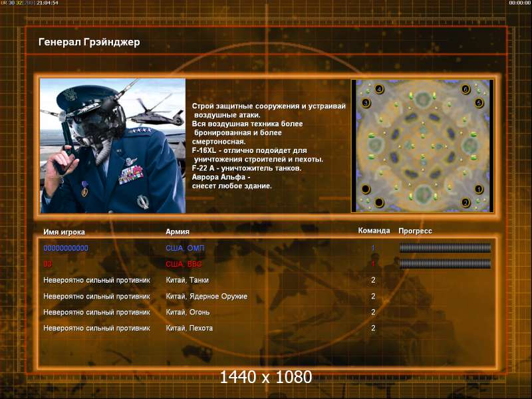Click the "Прогресс" column header
The height and width of the screenshot is (399, 532).
click(415, 231)
